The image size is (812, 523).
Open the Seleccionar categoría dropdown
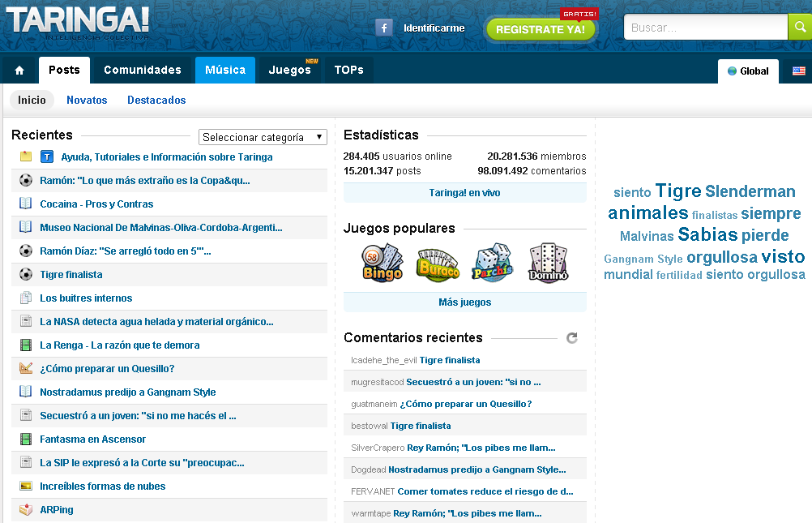click(263, 137)
